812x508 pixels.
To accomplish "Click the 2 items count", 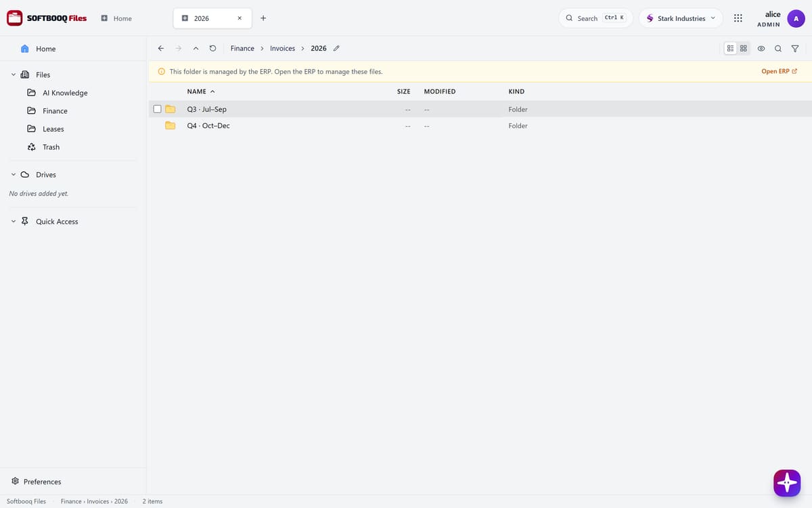I will [152, 501].
